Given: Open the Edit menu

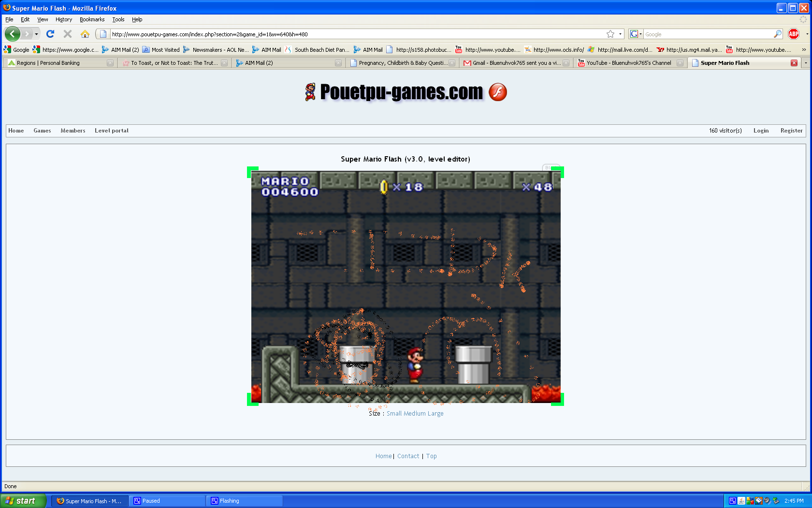Looking at the screenshot, I should coord(25,19).
